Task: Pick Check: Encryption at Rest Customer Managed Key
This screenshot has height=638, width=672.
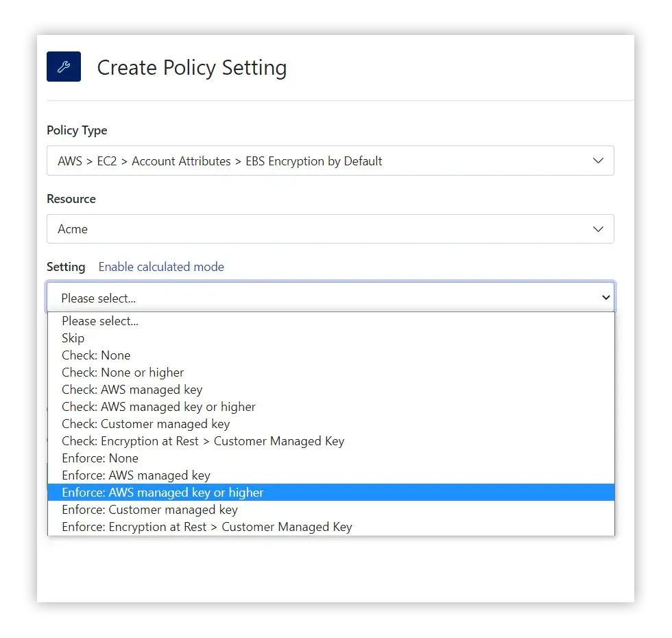Action: click(x=331, y=440)
